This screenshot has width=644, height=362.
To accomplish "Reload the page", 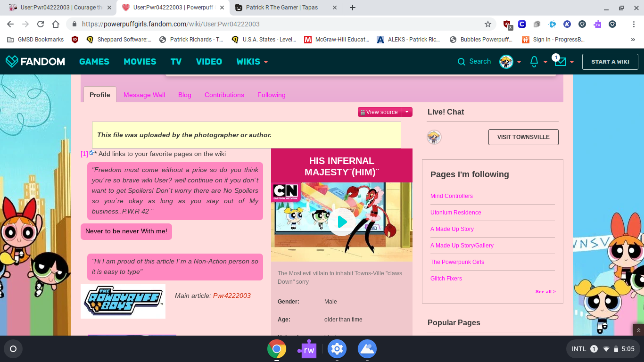I will coord(41,24).
